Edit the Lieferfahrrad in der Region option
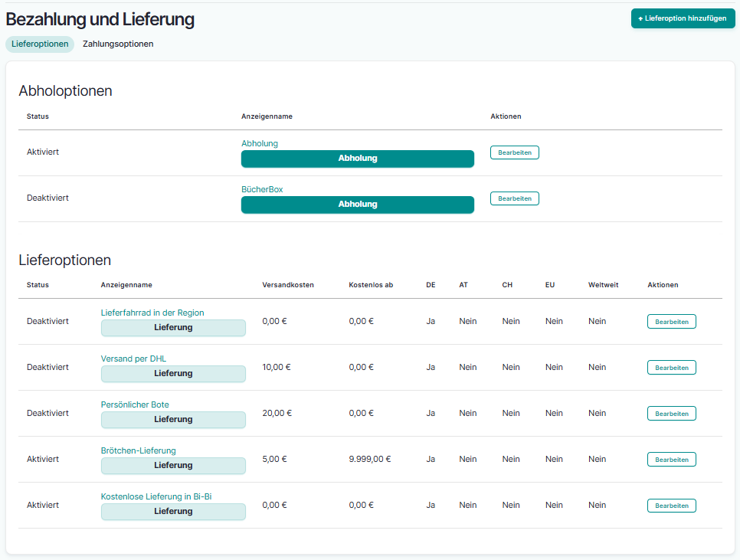The width and height of the screenshot is (740, 560). [671, 322]
